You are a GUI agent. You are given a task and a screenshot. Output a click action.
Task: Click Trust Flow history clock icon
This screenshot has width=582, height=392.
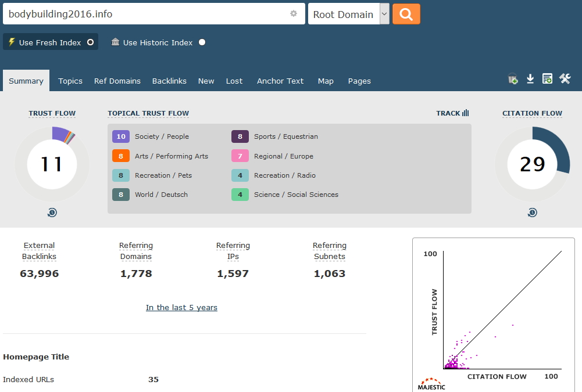52,213
